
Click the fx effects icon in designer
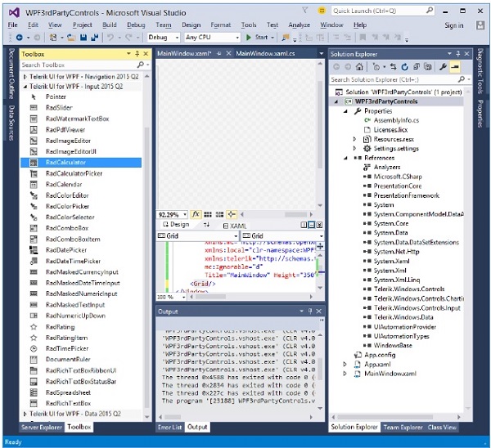pyautogui.click(x=196, y=214)
